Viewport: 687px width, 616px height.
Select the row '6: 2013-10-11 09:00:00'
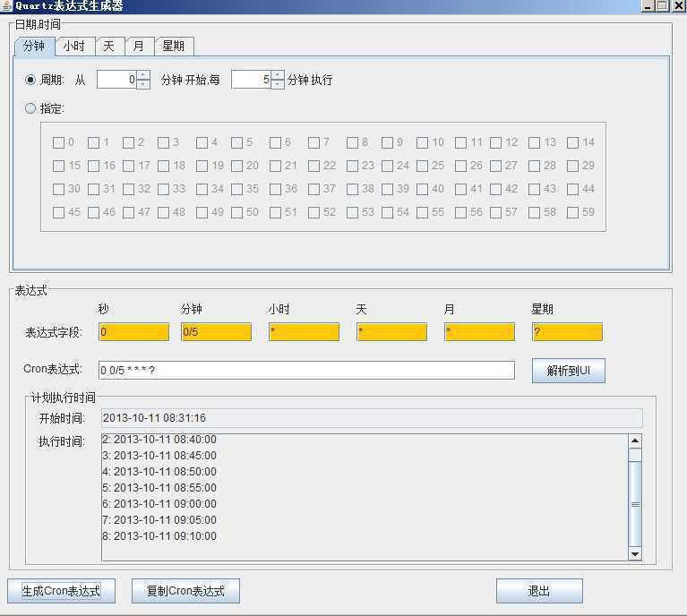tap(159, 504)
